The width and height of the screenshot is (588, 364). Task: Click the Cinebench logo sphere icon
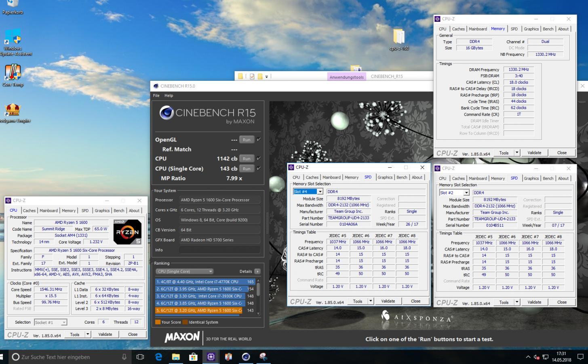(x=166, y=113)
